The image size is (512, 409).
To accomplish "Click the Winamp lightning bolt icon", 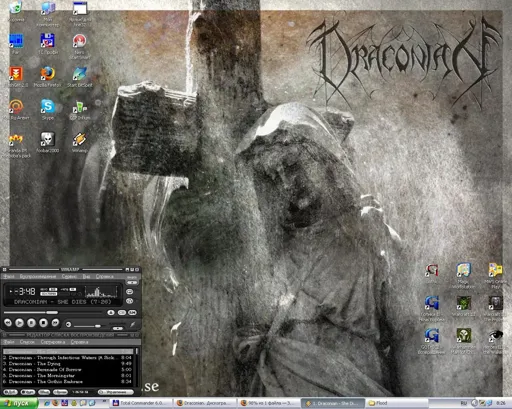I will click(132, 324).
